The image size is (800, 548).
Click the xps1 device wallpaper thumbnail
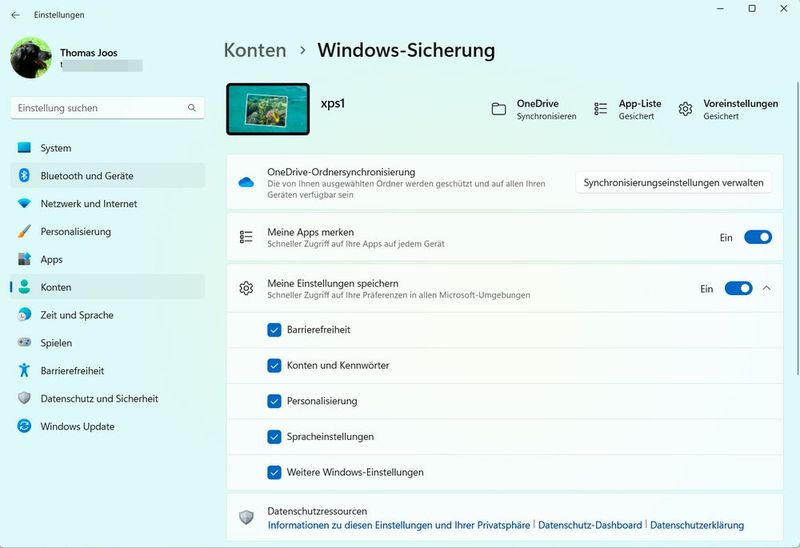tap(268, 109)
